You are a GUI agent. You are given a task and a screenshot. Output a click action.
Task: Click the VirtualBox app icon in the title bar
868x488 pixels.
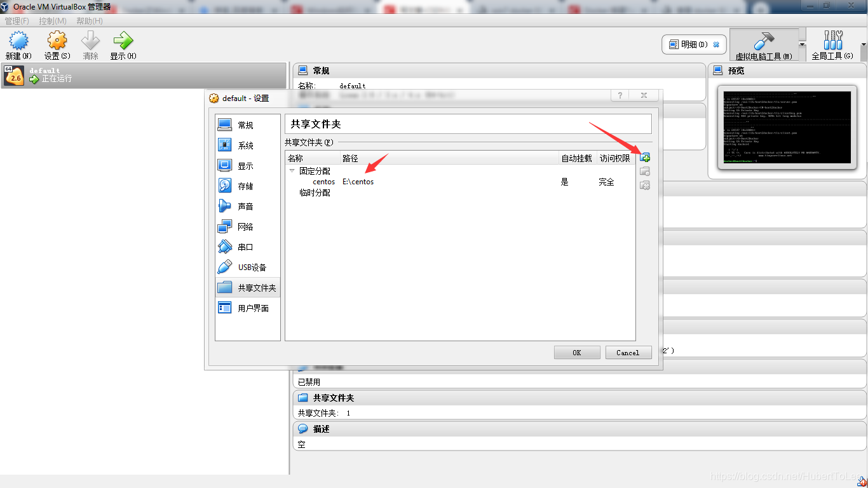[5, 6]
